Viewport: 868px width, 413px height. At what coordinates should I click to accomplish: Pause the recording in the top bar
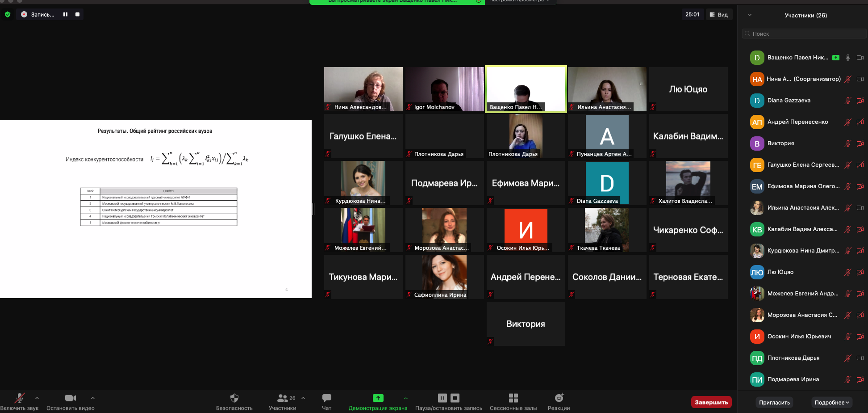pyautogui.click(x=65, y=14)
